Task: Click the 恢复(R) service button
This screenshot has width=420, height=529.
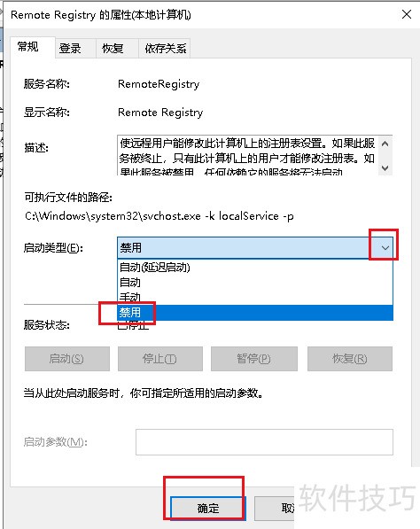Action: click(x=350, y=359)
